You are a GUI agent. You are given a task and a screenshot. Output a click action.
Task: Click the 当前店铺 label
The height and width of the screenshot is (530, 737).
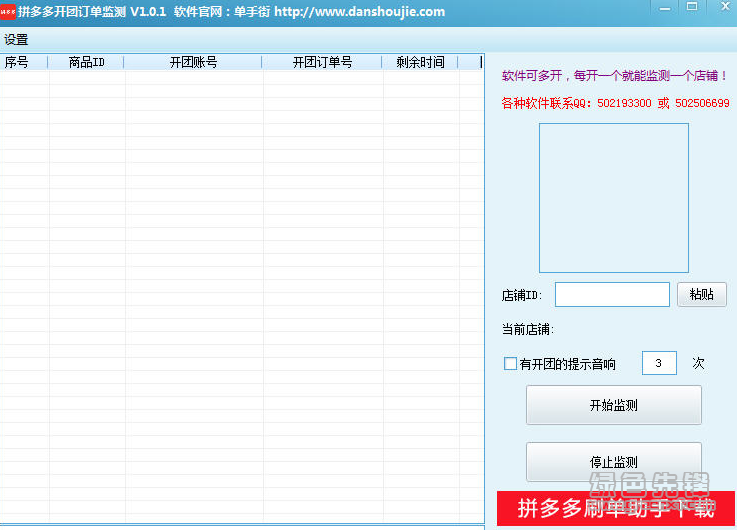point(528,329)
